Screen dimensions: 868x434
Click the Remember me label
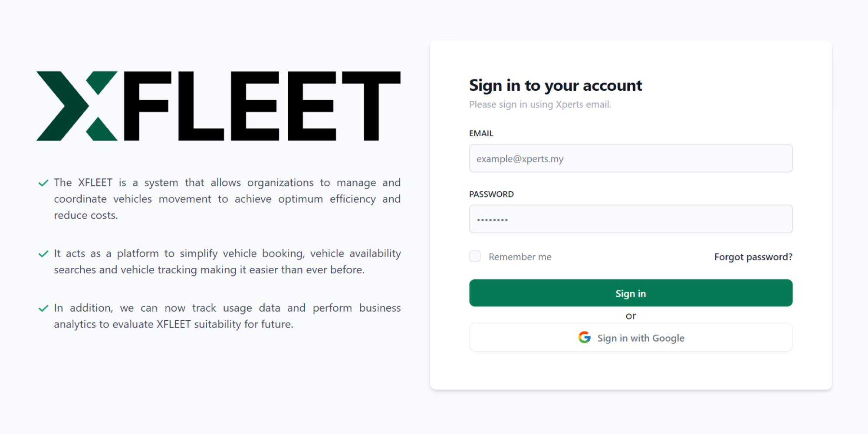click(x=519, y=257)
